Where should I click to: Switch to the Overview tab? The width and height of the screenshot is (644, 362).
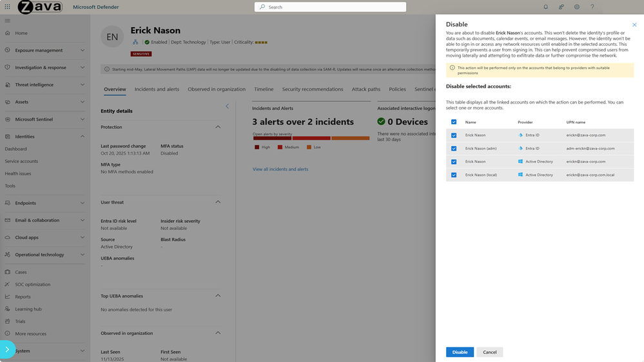(115, 89)
